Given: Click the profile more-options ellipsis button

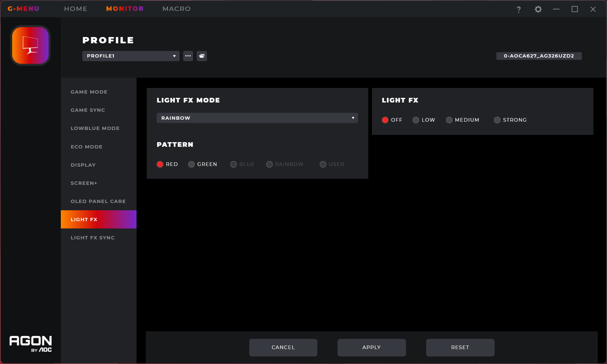Looking at the screenshot, I should coord(188,56).
